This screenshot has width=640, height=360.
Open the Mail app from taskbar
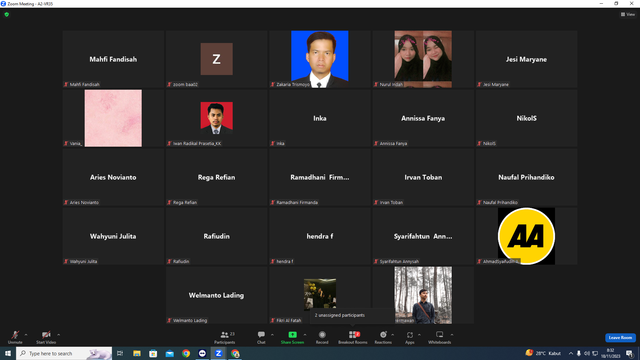tap(169, 353)
